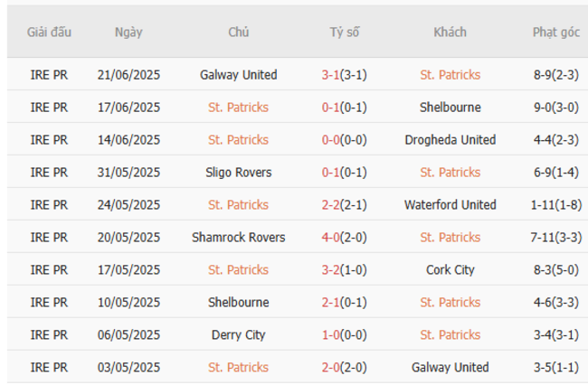588x385 pixels.
Task: Click Galway United in the 03/05/2025 row
Action: pyautogui.click(x=450, y=368)
